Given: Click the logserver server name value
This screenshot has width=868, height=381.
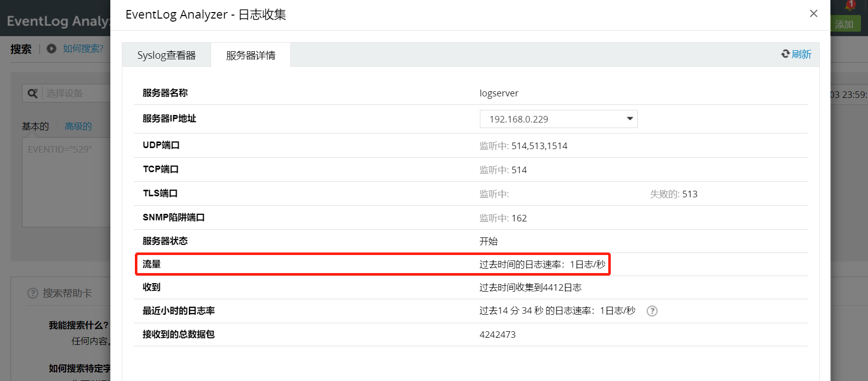Looking at the screenshot, I should click(499, 93).
